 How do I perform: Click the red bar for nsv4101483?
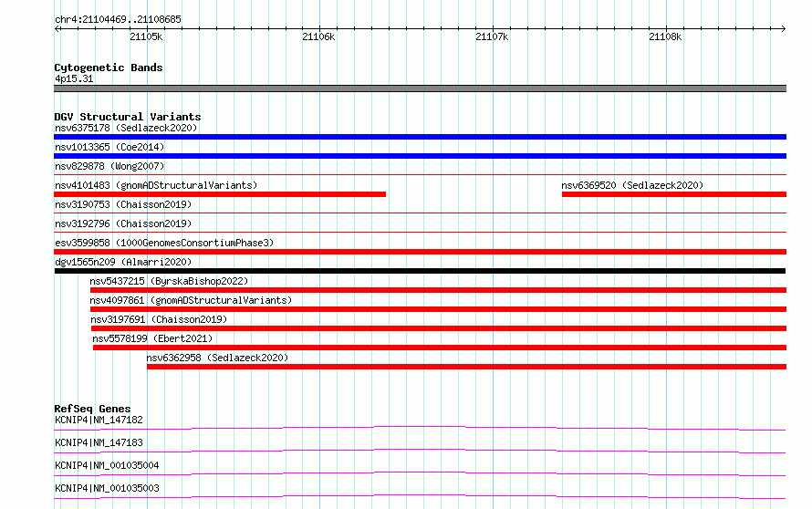pos(220,194)
